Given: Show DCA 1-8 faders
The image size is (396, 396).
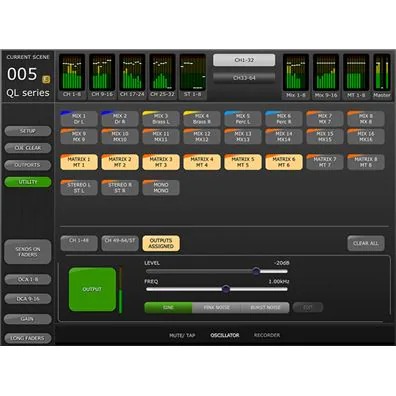Looking at the screenshot, I should [x=28, y=279].
